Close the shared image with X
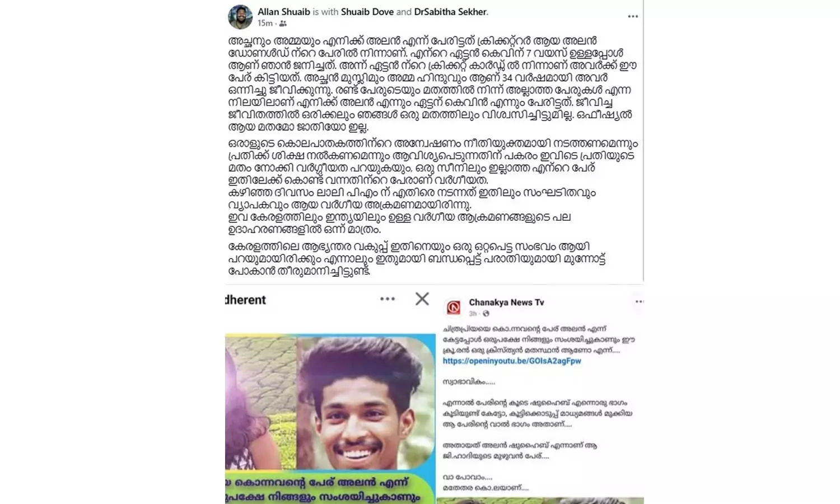Viewport: 840px width, 504px height. click(422, 299)
